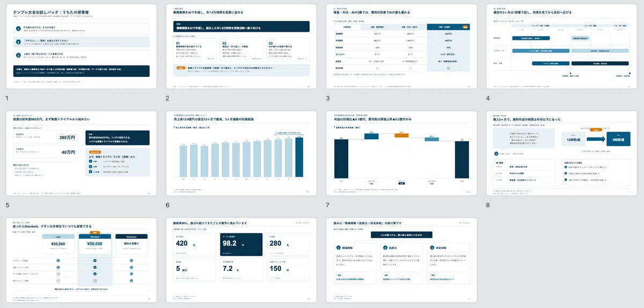Select slide 6 monthly sales bar chart

[x=241, y=153]
